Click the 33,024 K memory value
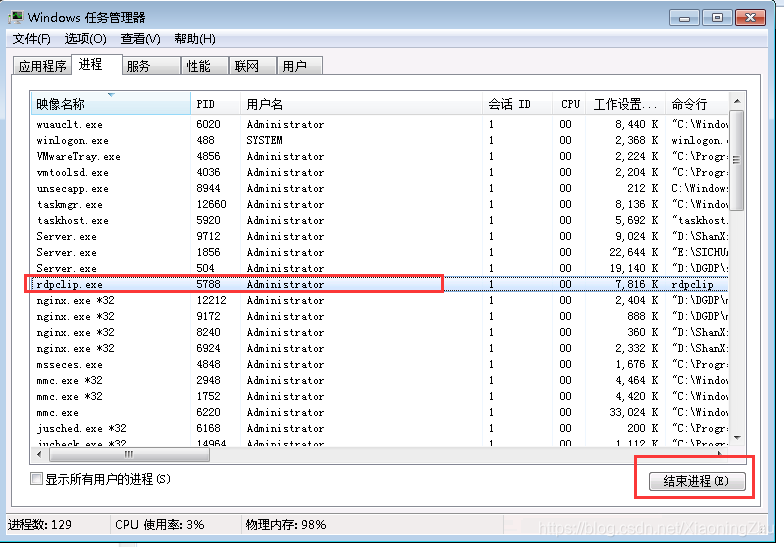This screenshot has height=547, width=784. tap(634, 412)
